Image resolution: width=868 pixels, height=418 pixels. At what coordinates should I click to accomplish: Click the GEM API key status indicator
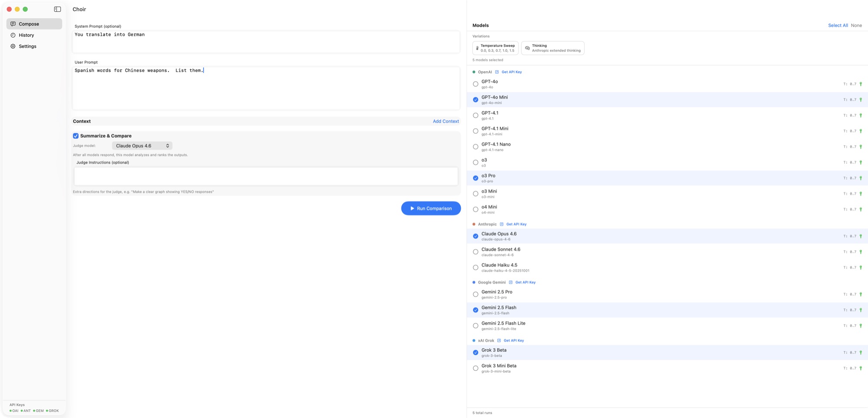click(39, 411)
